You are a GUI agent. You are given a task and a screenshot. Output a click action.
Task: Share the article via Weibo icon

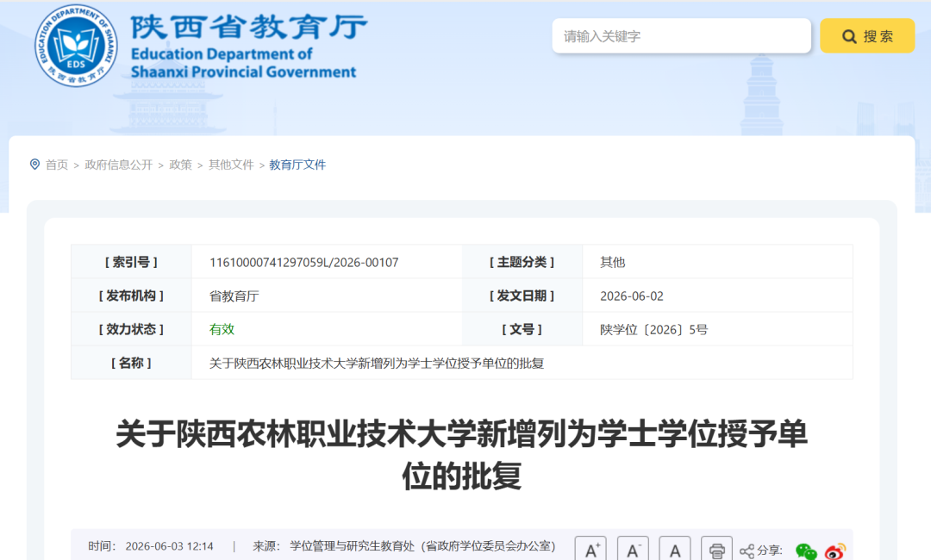[x=835, y=551]
